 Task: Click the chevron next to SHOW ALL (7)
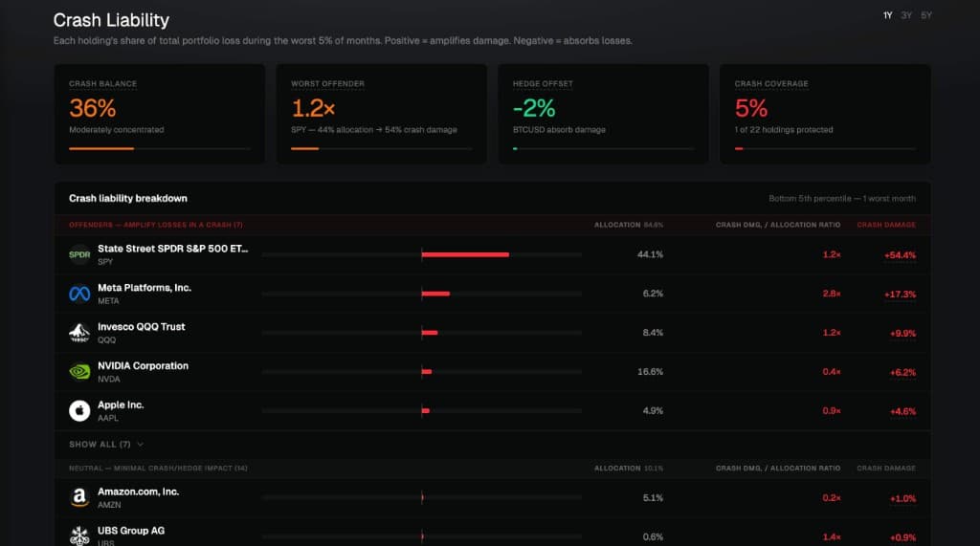pyautogui.click(x=140, y=445)
